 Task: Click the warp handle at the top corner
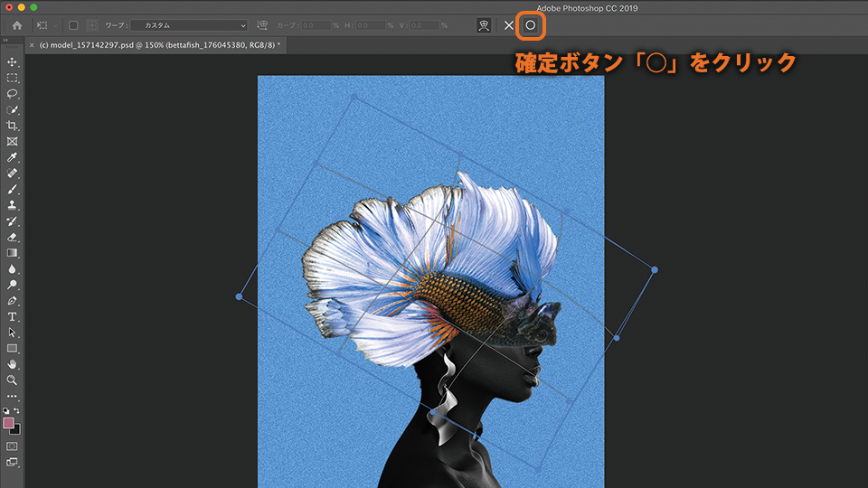(x=354, y=97)
